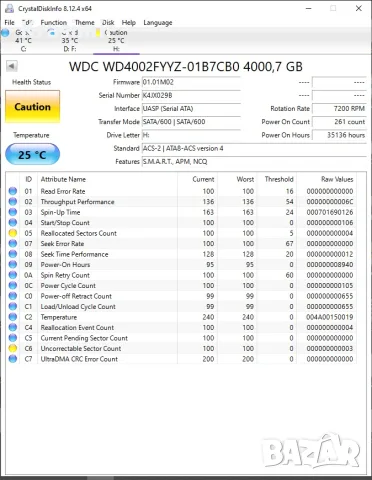Click the Interface field showing UASP (Serial ATA)

[x=191, y=109]
